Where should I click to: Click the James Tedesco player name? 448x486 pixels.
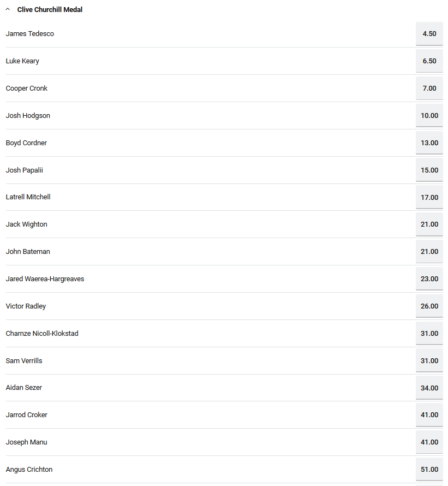[30, 34]
